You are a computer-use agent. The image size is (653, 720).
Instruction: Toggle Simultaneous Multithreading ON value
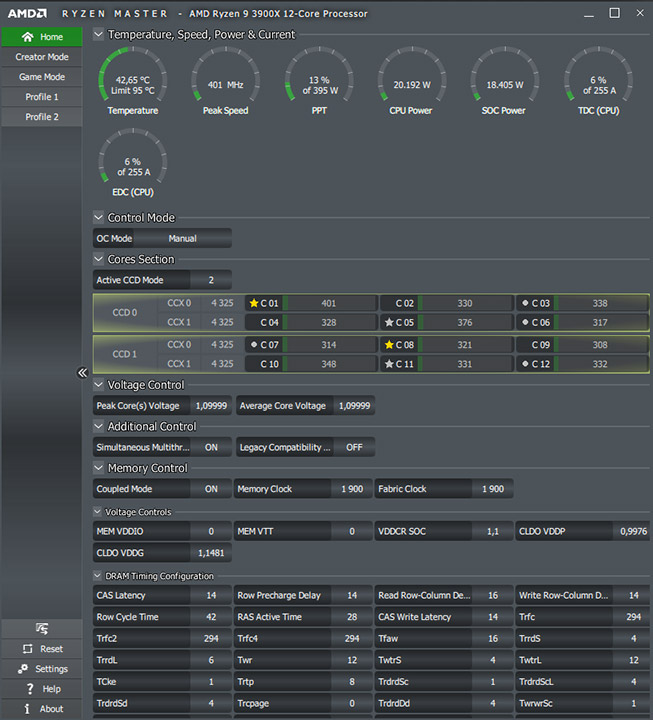211,447
